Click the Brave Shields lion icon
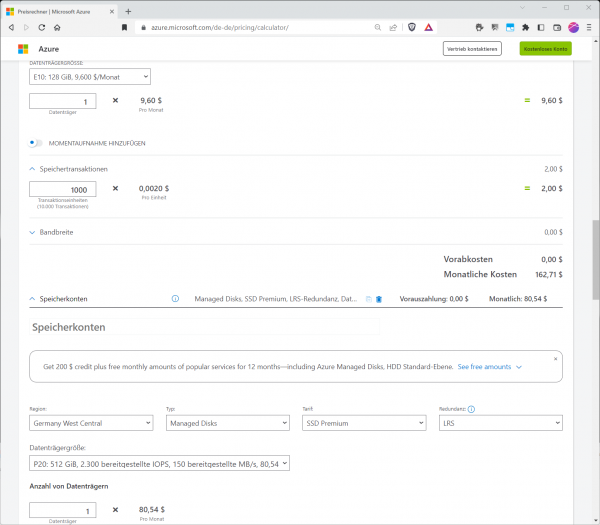Viewport: 600px width, 525px height. point(412,27)
